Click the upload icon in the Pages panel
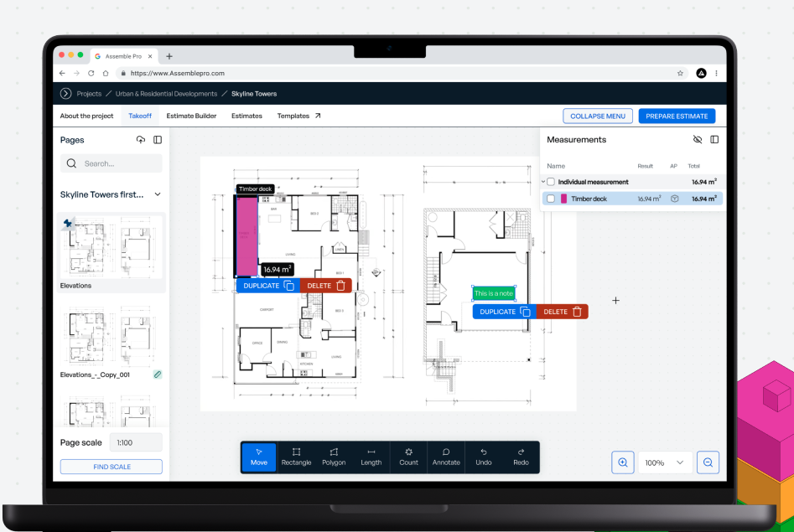 click(x=141, y=140)
